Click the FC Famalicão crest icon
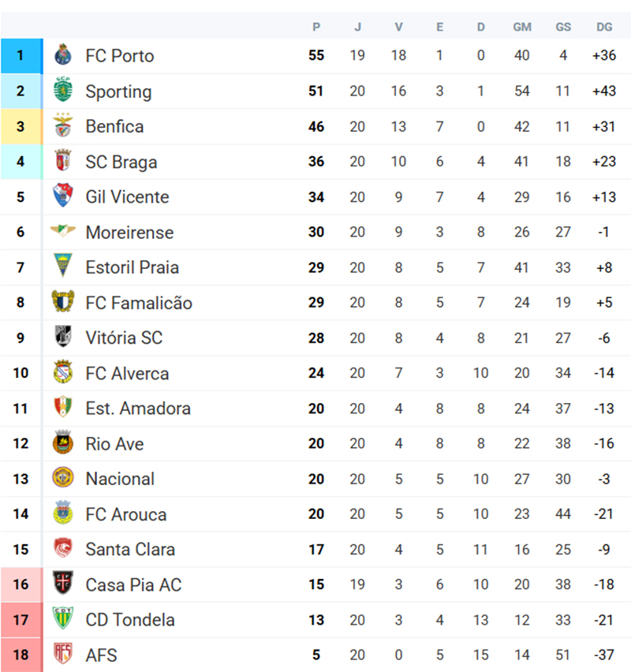Screen dimensions: 631x672 [62, 302]
